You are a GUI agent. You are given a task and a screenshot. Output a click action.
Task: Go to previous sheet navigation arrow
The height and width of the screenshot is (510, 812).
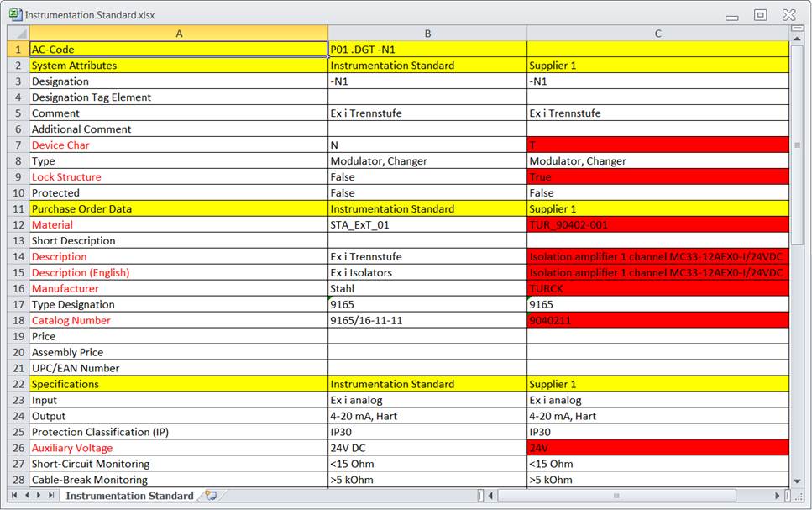26,496
